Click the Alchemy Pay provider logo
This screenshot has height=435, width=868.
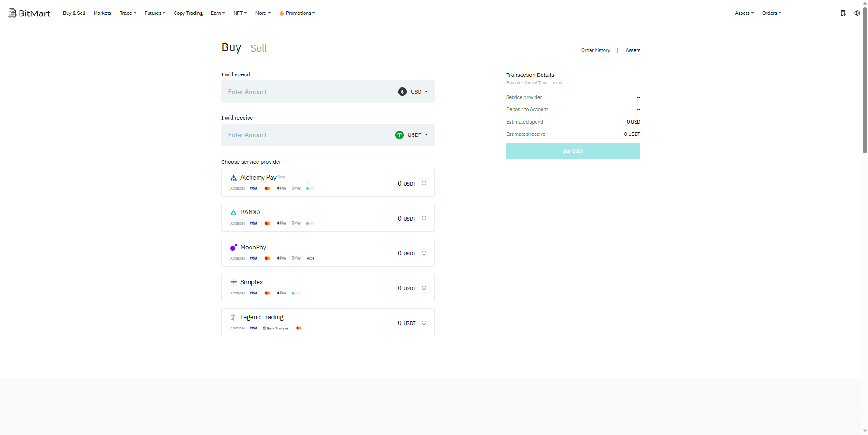coord(233,178)
